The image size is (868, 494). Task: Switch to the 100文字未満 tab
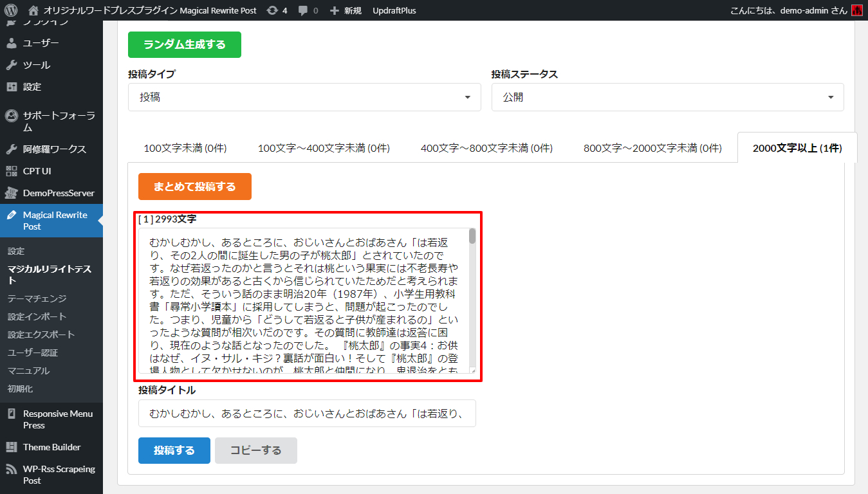point(185,149)
